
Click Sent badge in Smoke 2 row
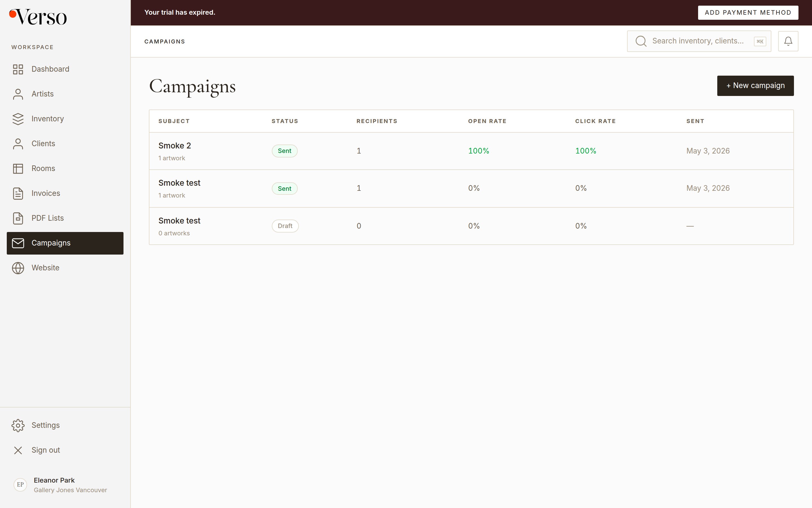[x=284, y=151]
